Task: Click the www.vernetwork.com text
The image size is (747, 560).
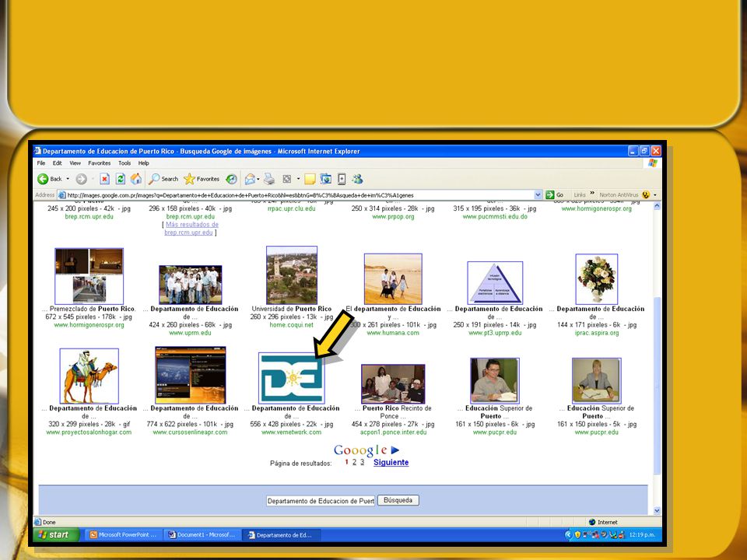Action: [292, 432]
